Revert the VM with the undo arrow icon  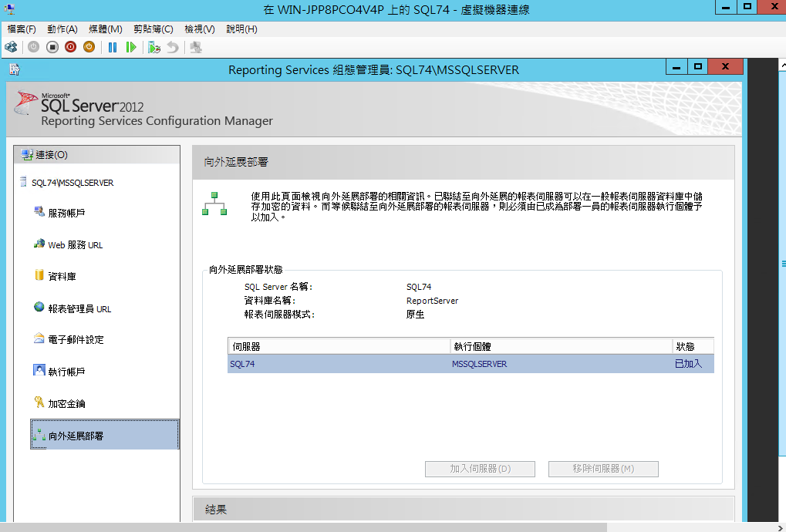[x=173, y=47]
